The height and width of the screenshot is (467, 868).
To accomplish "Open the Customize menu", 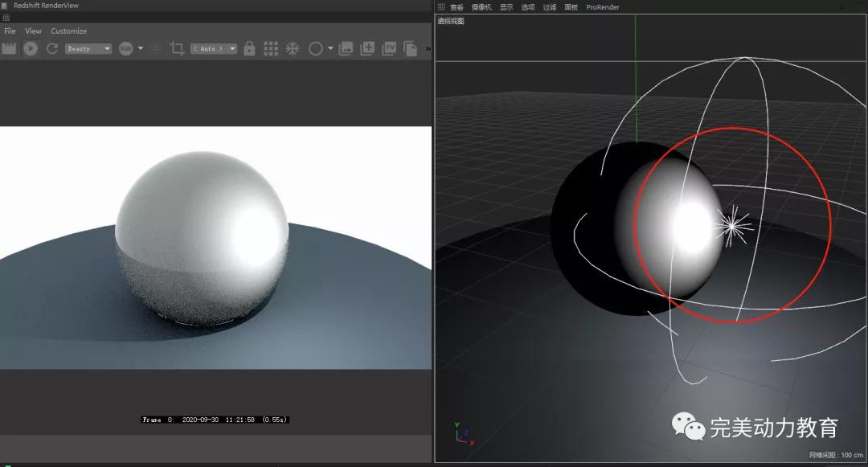I will (69, 31).
